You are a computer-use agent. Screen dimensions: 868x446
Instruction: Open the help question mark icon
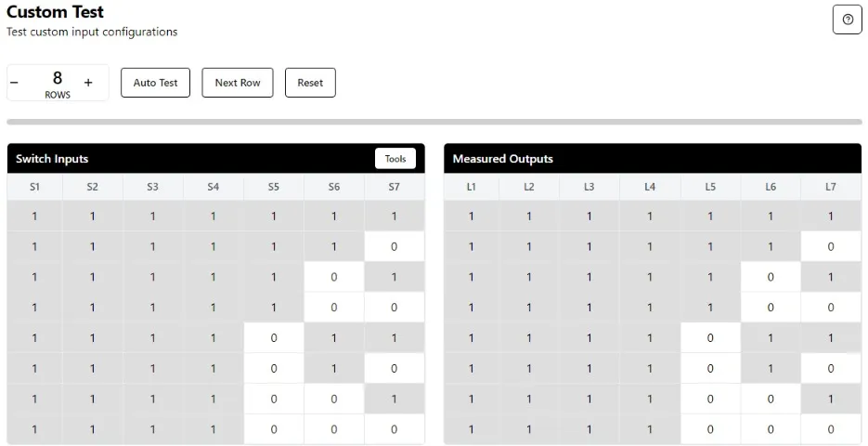click(x=847, y=20)
